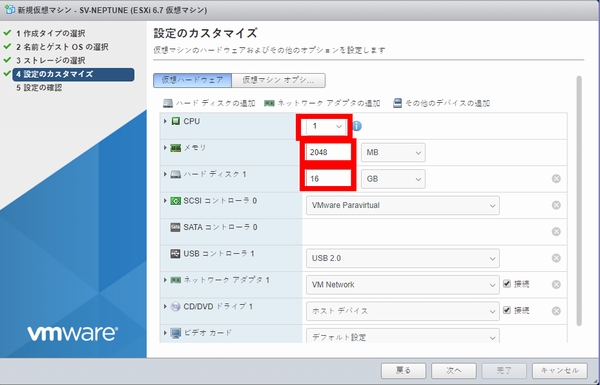Open the video card default settings dropdown
This screenshot has width=600, height=385.
[403, 336]
